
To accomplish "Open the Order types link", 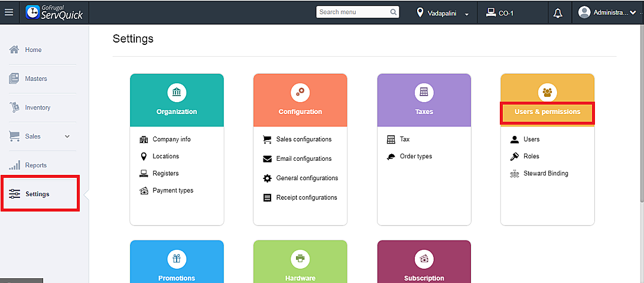I will [416, 156].
